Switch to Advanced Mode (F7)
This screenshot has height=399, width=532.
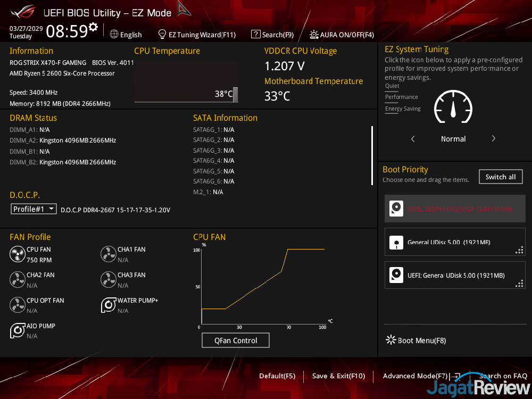pos(415,376)
